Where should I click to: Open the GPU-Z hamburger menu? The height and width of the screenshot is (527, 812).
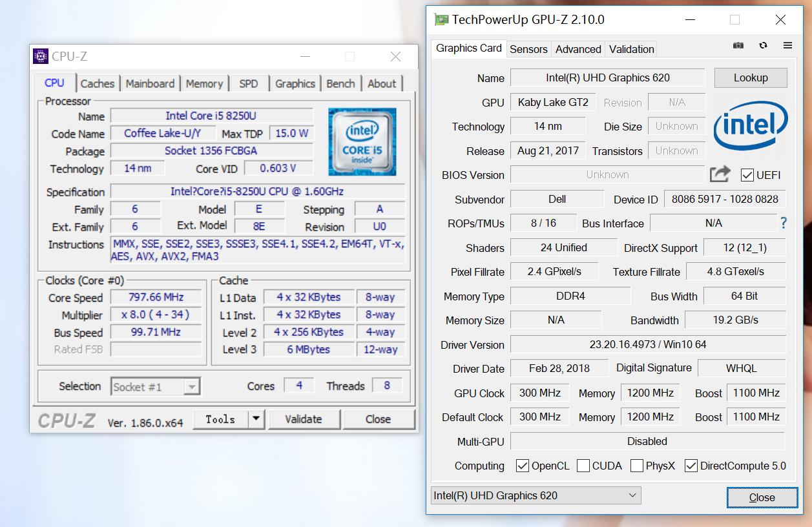pos(787,45)
